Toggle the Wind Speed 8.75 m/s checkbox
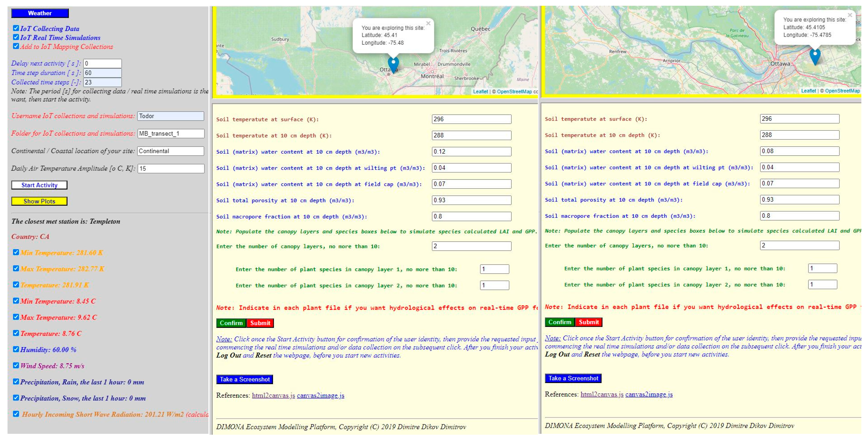The height and width of the screenshot is (442, 868). (x=16, y=365)
